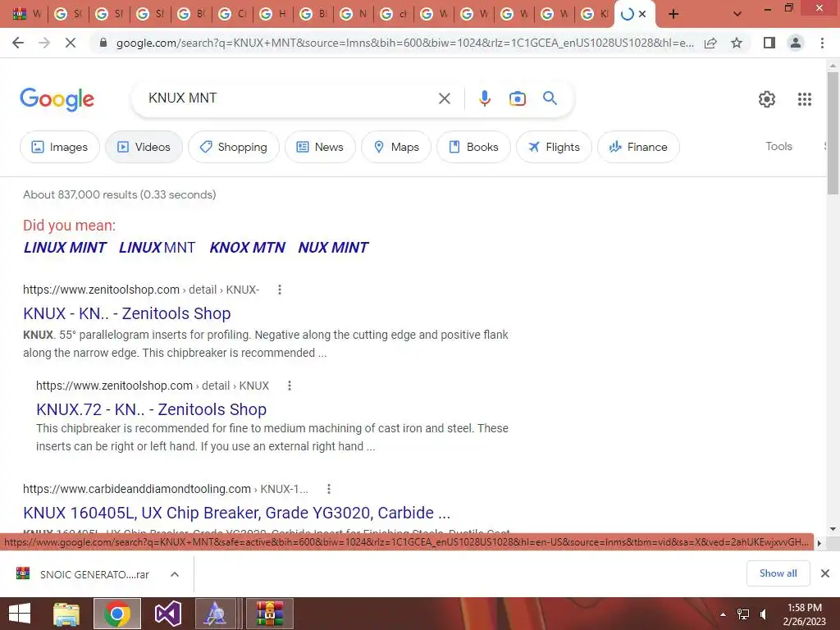This screenshot has width=840, height=630.
Task: Search by image with camera icon
Action: [x=517, y=98]
